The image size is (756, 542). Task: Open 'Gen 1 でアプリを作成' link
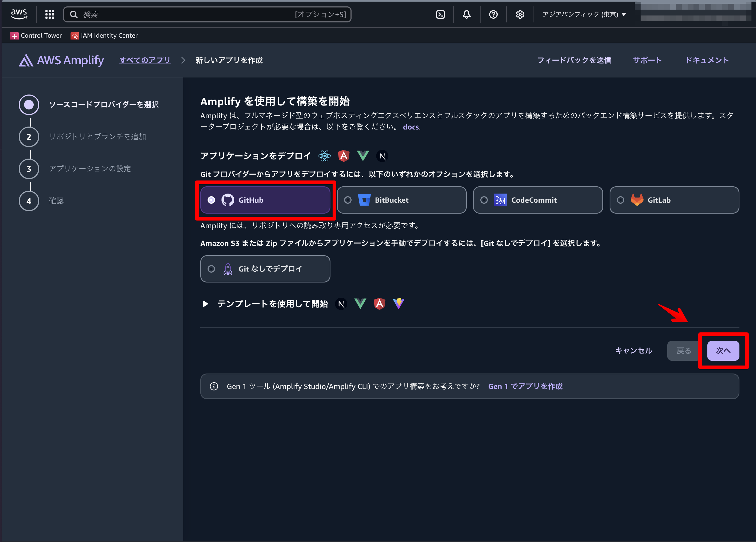point(525,386)
